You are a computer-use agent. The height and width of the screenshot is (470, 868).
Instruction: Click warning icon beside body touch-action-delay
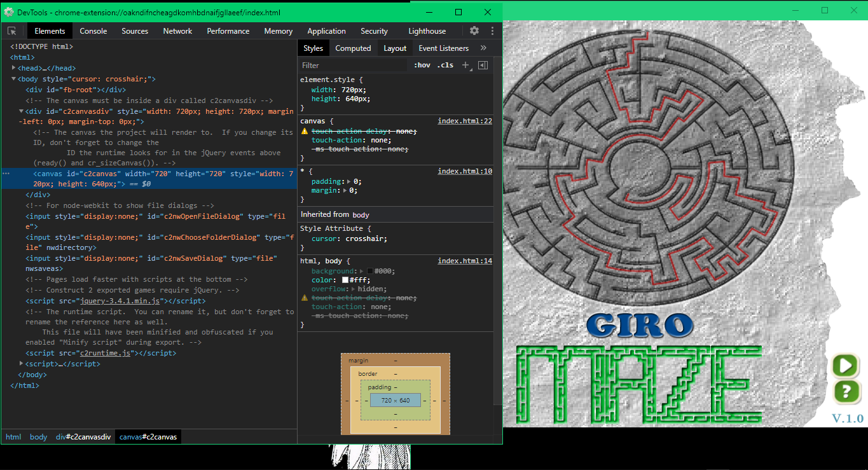[305, 298]
